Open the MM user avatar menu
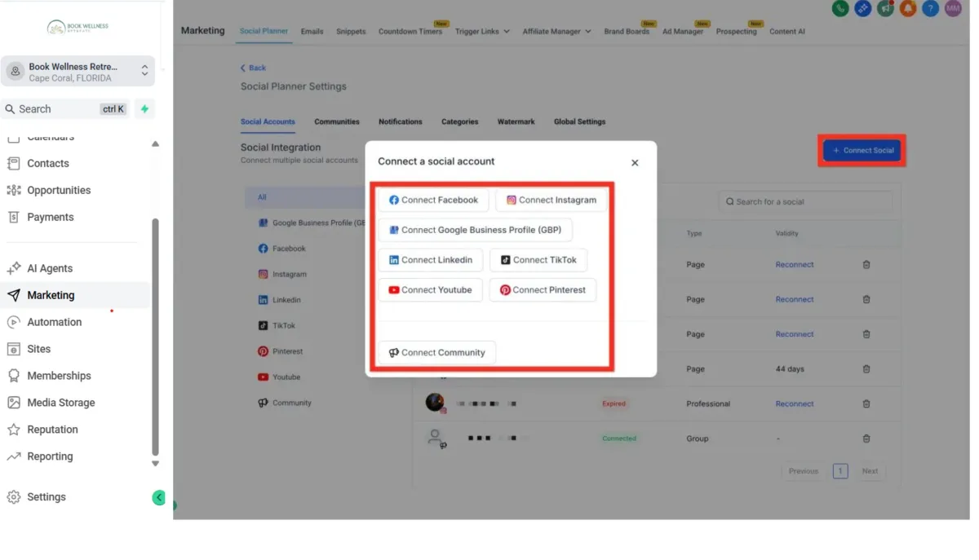Viewport: 979px width, 560px height. point(953,8)
